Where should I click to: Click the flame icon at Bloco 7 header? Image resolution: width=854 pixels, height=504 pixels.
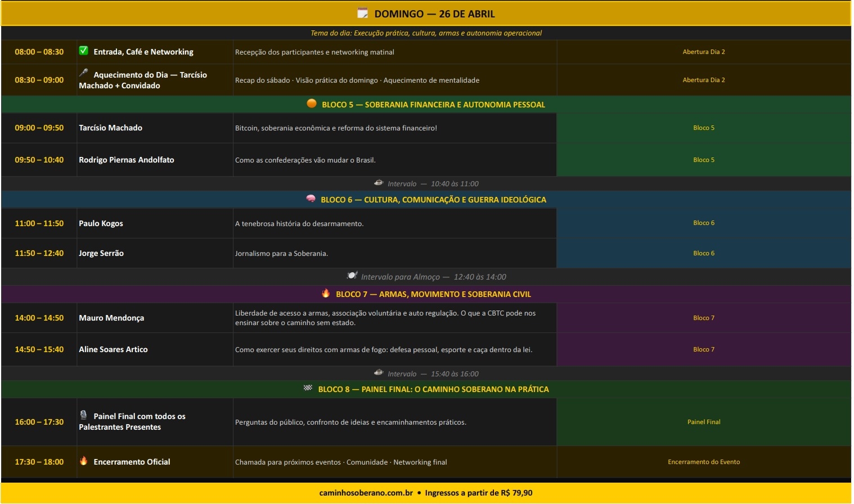[326, 293]
